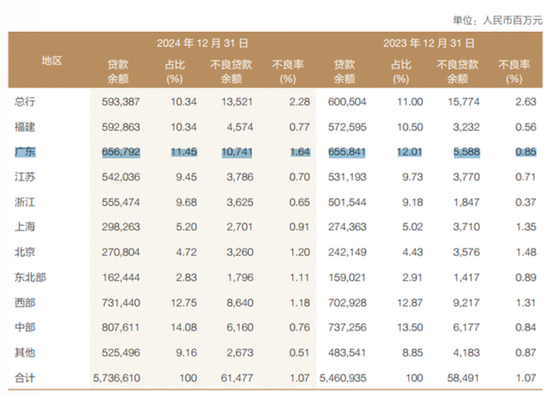Select the highlighted 广东 region label
550x395 pixels.
point(25,152)
